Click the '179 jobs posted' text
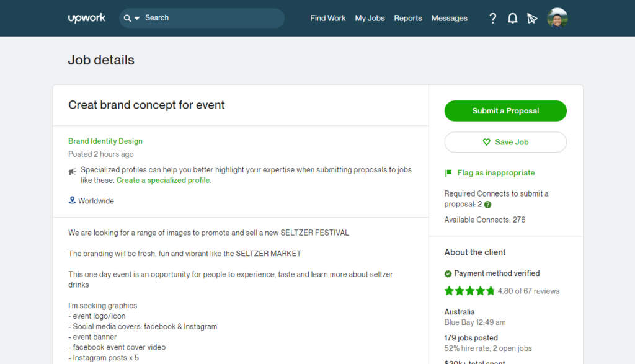The width and height of the screenshot is (635, 364). [471, 338]
